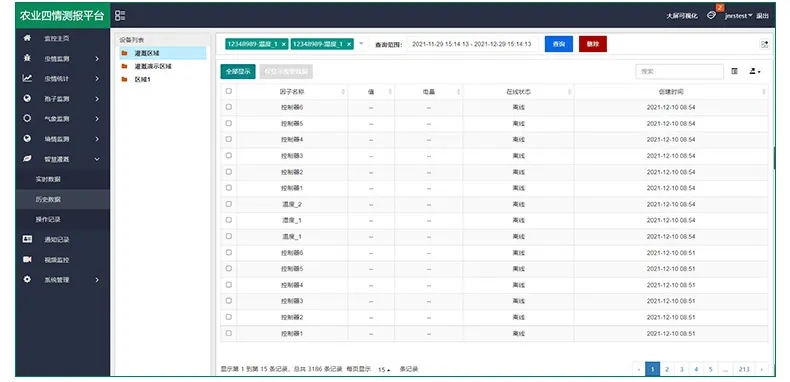Expand the 虫情监测 submenu chevron
Screen dimensions: 790x382
(97, 59)
